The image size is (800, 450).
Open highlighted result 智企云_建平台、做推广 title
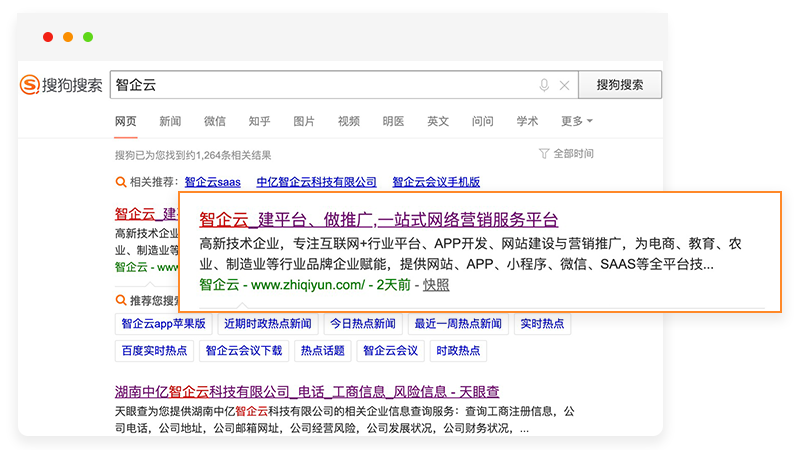(379, 220)
